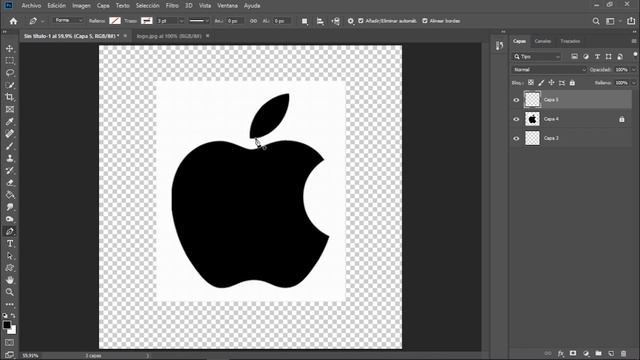This screenshot has height=360, width=640.
Task: Toggle visibility of Capa 5 layer
Action: coord(516,100)
